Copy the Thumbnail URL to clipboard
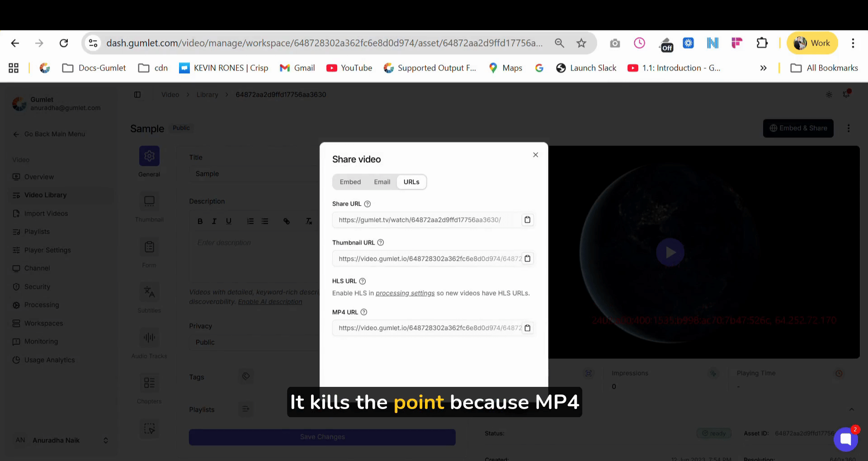This screenshot has height=461, width=868. point(527,259)
